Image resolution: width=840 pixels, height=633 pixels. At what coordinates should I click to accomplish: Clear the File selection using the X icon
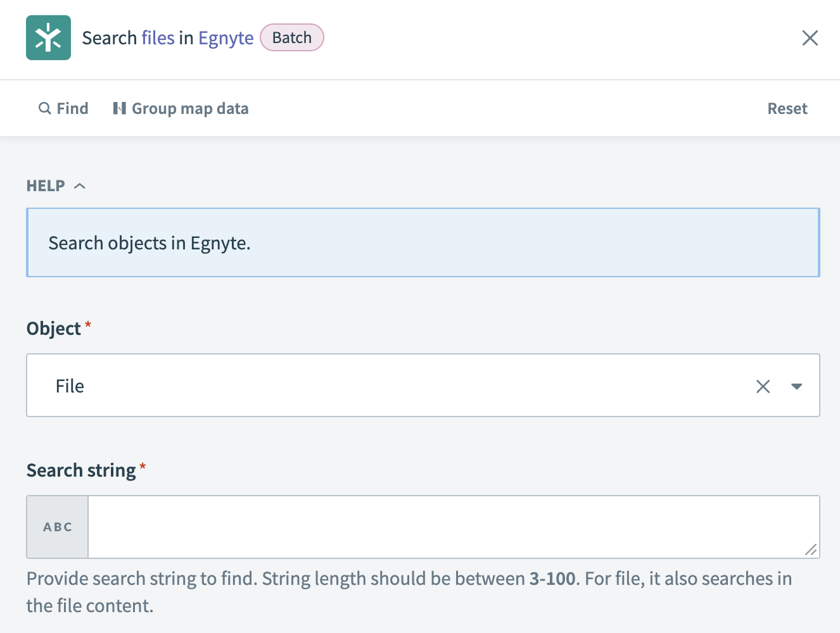pyautogui.click(x=763, y=385)
